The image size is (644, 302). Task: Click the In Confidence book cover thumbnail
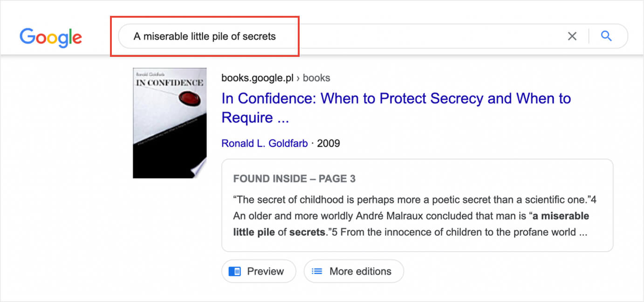coord(169,123)
